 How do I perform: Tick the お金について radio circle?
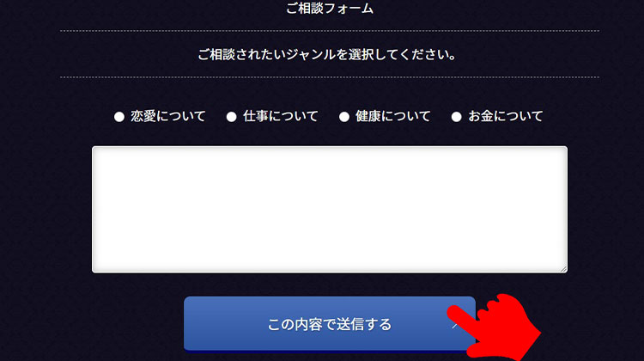pos(456,117)
